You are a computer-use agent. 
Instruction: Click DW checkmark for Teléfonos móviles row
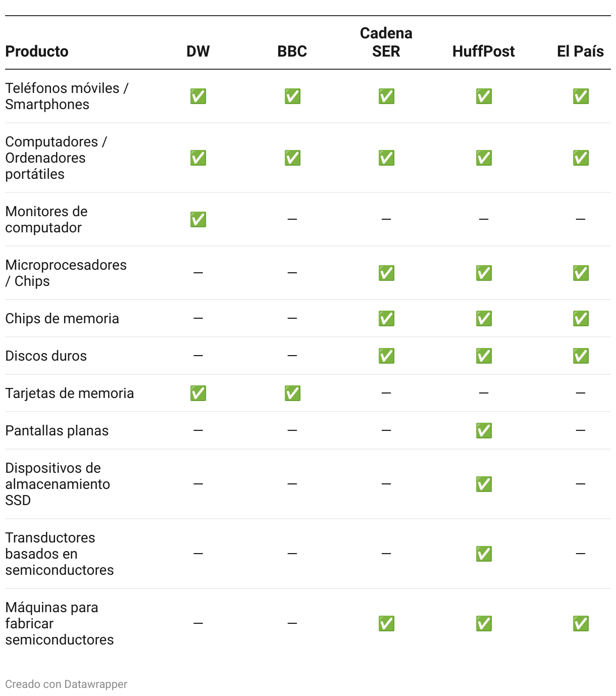pos(198,96)
